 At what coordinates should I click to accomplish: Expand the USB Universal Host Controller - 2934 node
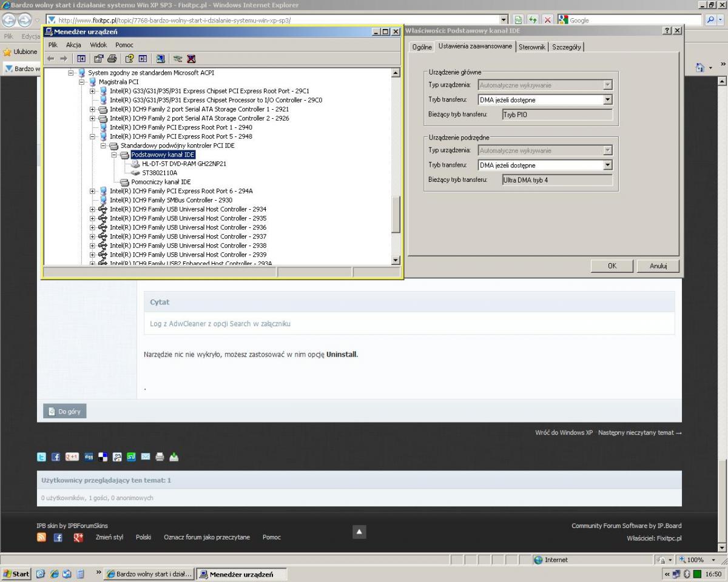click(x=93, y=209)
